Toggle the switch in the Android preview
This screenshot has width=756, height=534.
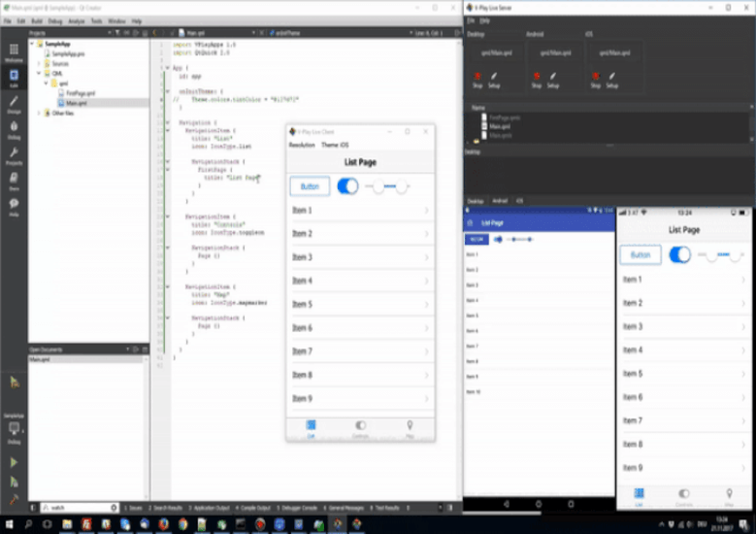tap(498, 239)
